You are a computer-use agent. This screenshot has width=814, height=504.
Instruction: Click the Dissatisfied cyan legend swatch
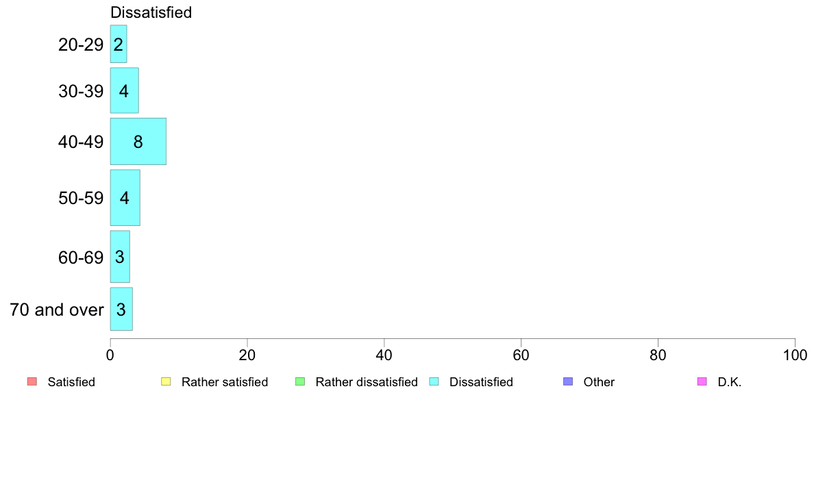pyautogui.click(x=434, y=381)
